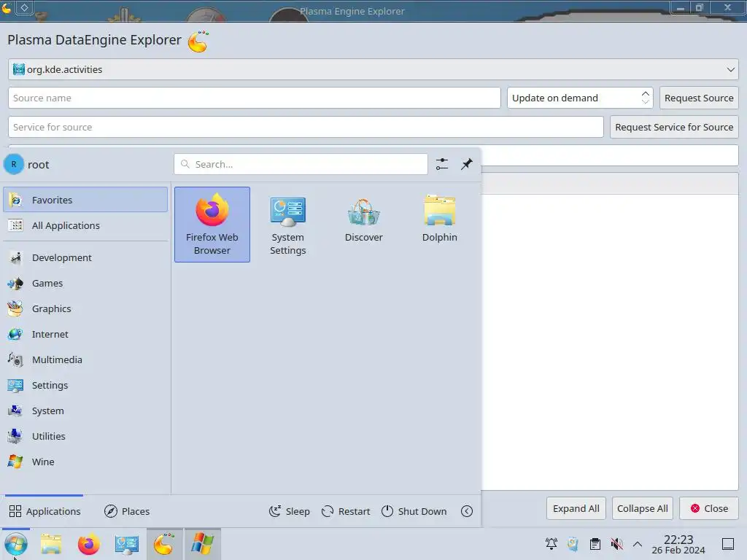747x560 pixels.
Task: Click the Source name input field
Action: (255, 98)
